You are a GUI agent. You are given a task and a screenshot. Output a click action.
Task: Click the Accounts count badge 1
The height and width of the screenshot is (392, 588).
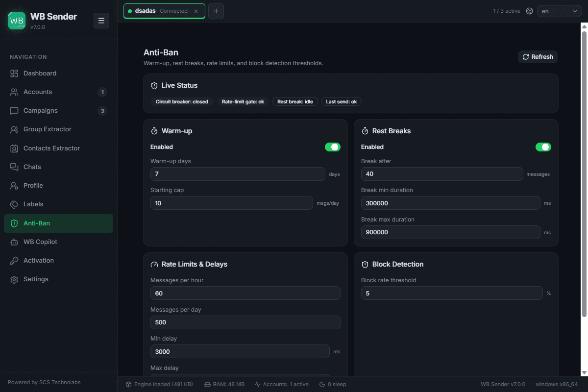[102, 92]
